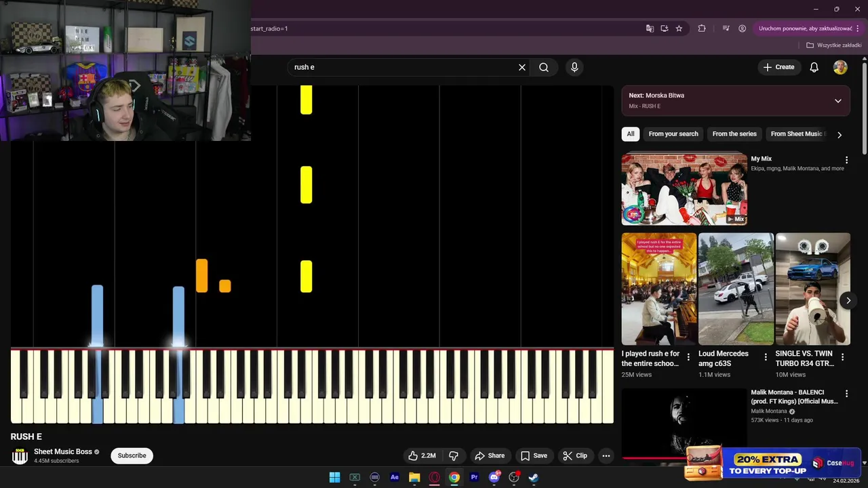Open options for SINGLE VS. TWIN TURBO short
This screenshot has width=868, height=488.
point(843,357)
